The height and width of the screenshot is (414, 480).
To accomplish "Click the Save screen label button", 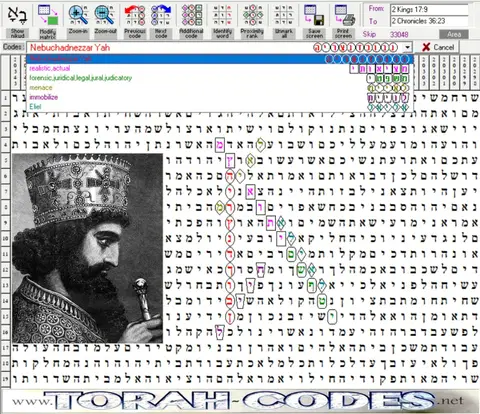I will 314,33.
